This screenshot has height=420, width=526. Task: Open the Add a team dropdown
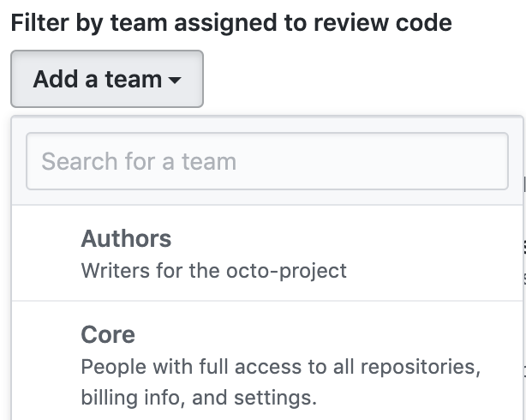(x=106, y=79)
